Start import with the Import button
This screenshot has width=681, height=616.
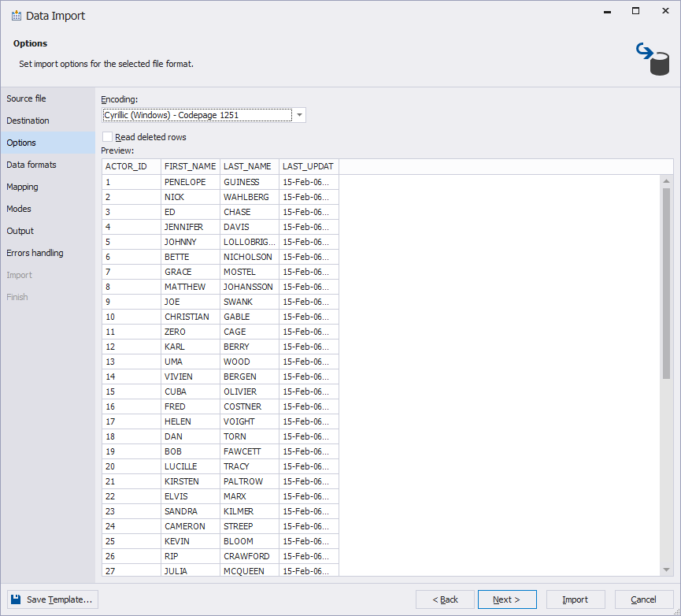(x=576, y=599)
